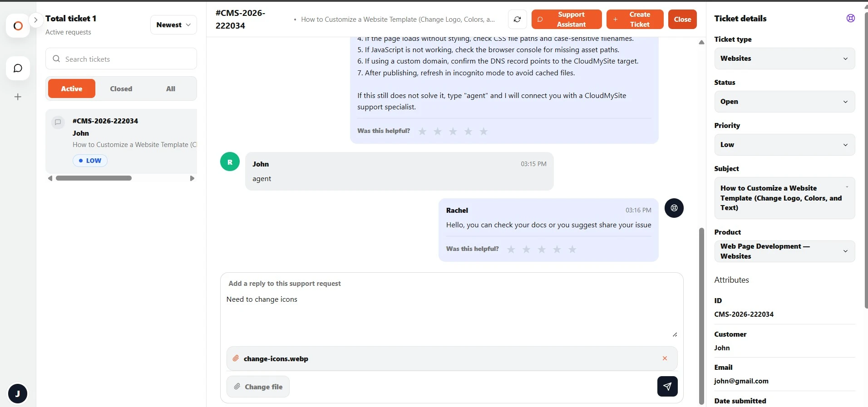Send the reply with paper plane icon
Image resolution: width=868 pixels, height=407 pixels.
click(667, 386)
